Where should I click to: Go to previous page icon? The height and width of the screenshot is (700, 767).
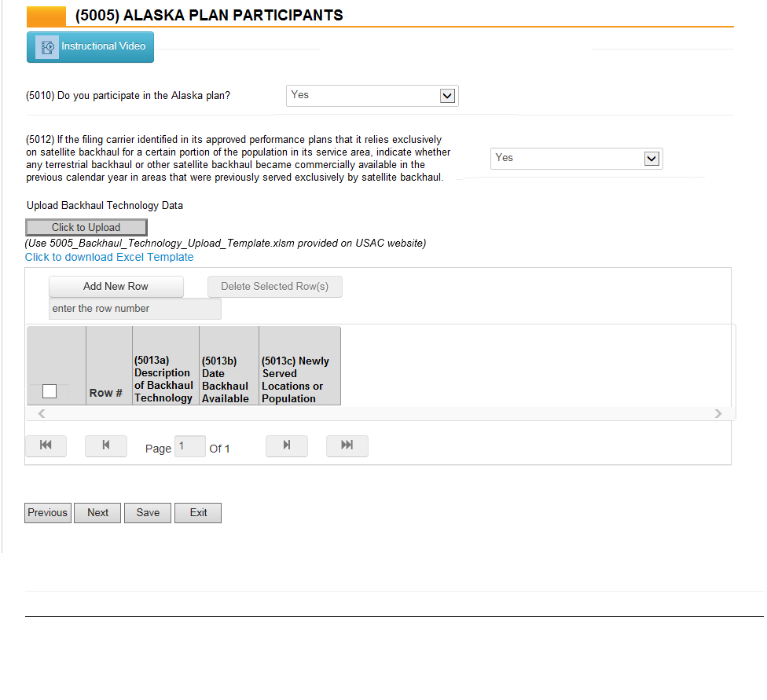point(106,445)
